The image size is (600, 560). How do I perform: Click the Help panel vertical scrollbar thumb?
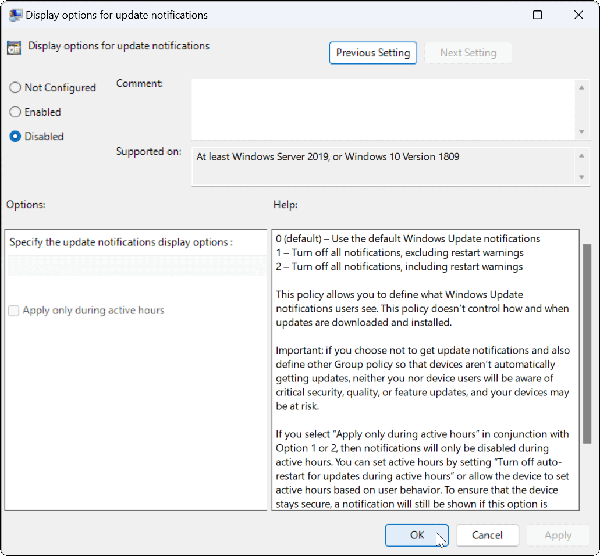point(587,344)
